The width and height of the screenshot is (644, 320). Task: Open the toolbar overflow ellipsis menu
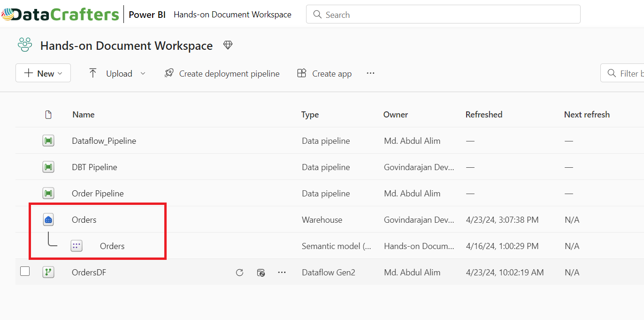pos(370,73)
